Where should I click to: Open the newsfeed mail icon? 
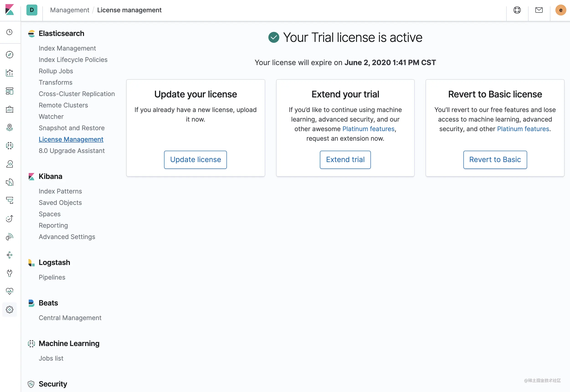(x=539, y=10)
